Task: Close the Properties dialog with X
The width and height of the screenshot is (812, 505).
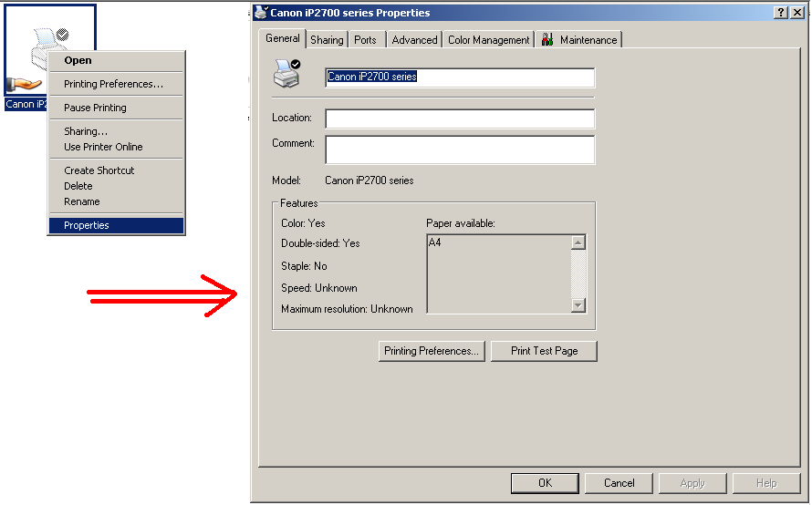Action: pos(797,13)
